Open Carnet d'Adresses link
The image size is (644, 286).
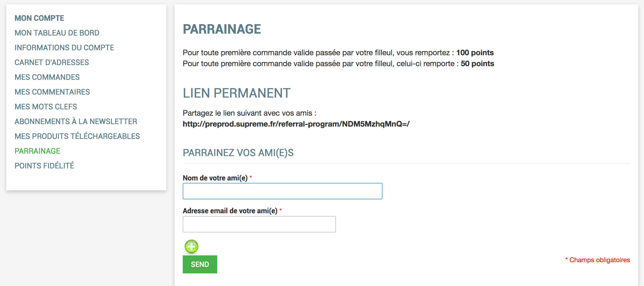pyautogui.click(x=52, y=62)
